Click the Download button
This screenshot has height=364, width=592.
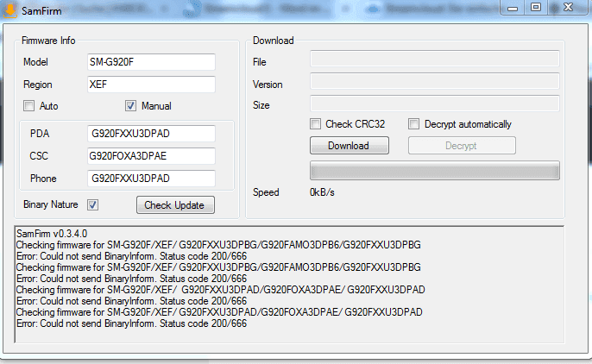[350, 146]
